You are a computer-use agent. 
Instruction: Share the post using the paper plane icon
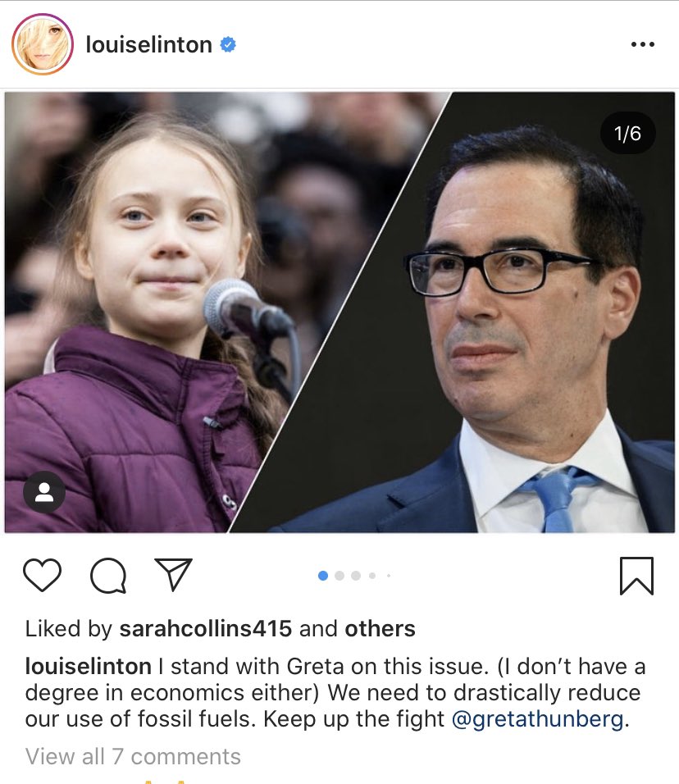click(x=174, y=575)
